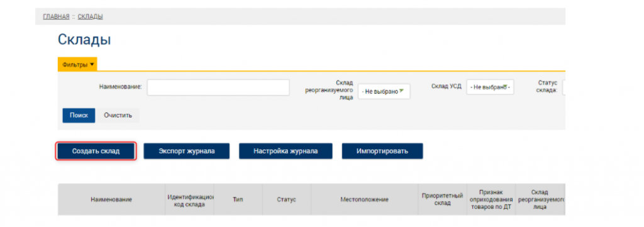Collapse the Фильтры tab arrow
Screen dimensions: 644x227
(x=92, y=64)
